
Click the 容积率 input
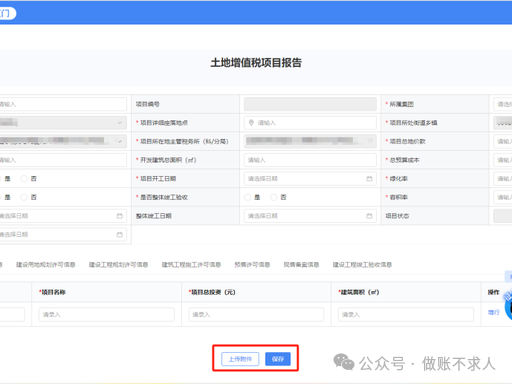pyautogui.click(x=503, y=197)
